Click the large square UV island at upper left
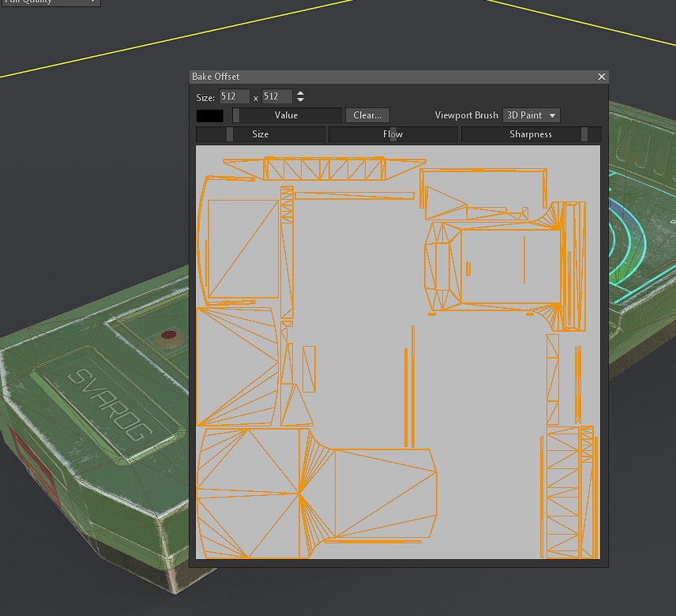Screen dimensions: 676x616 (243, 249)
